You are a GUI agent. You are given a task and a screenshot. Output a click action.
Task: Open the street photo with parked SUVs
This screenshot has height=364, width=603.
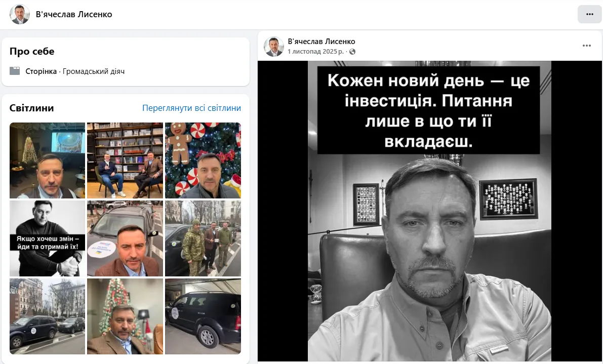tap(47, 316)
